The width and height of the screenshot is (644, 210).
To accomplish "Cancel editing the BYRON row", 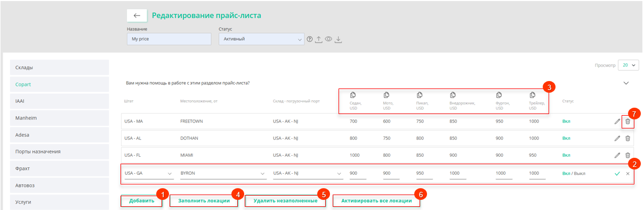I will [x=627, y=174].
